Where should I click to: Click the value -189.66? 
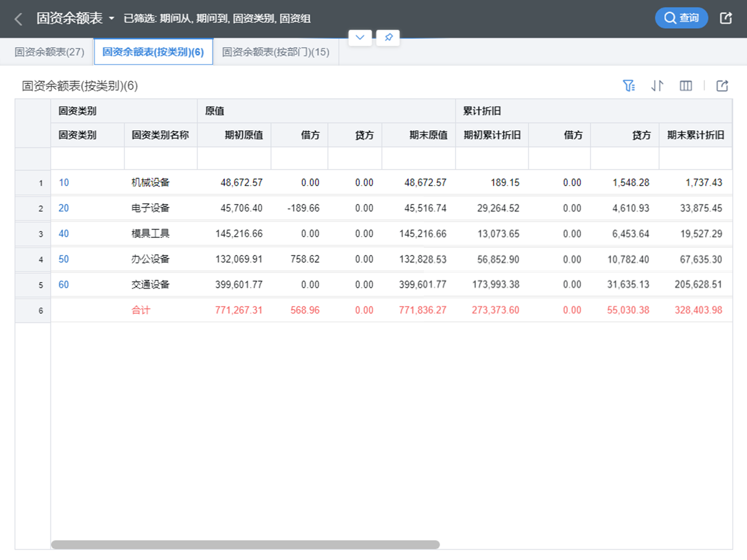[x=303, y=208]
